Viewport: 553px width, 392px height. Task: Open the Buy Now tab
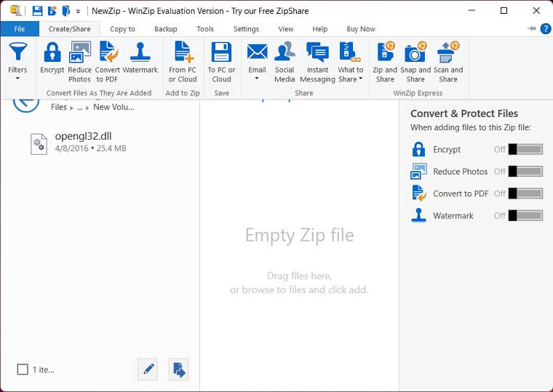pyautogui.click(x=361, y=29)
